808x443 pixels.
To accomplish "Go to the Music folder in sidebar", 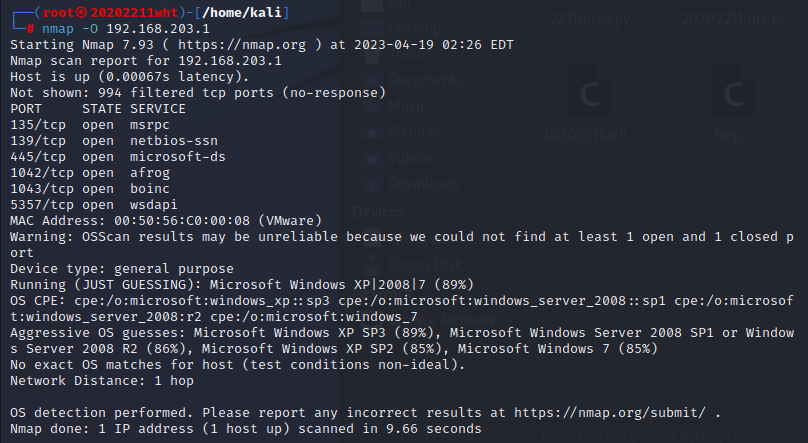I will tap(406, 106).
